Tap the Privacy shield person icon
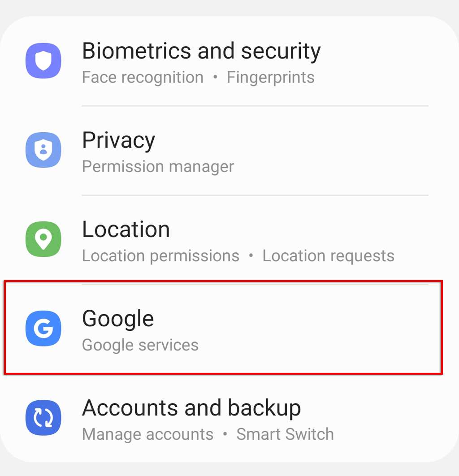This screenshot has height=476, width=459. [43, 150]
